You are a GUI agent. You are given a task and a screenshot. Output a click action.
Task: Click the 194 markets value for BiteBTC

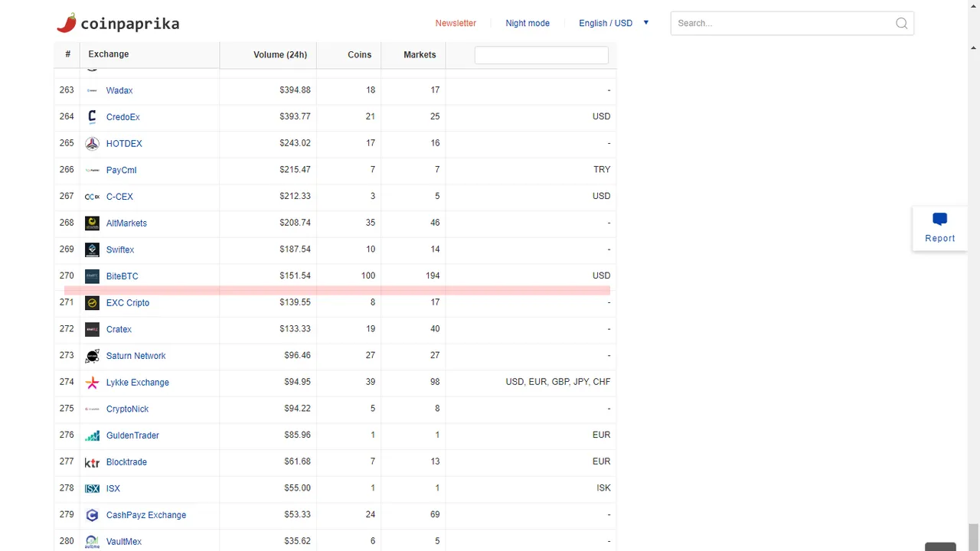click(x=433, y=275)
